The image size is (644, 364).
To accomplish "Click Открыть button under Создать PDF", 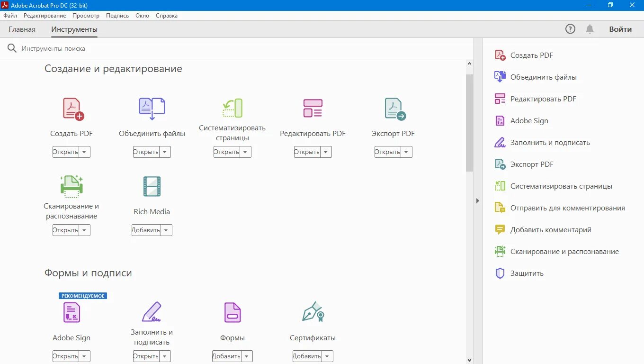I will 65,152.
